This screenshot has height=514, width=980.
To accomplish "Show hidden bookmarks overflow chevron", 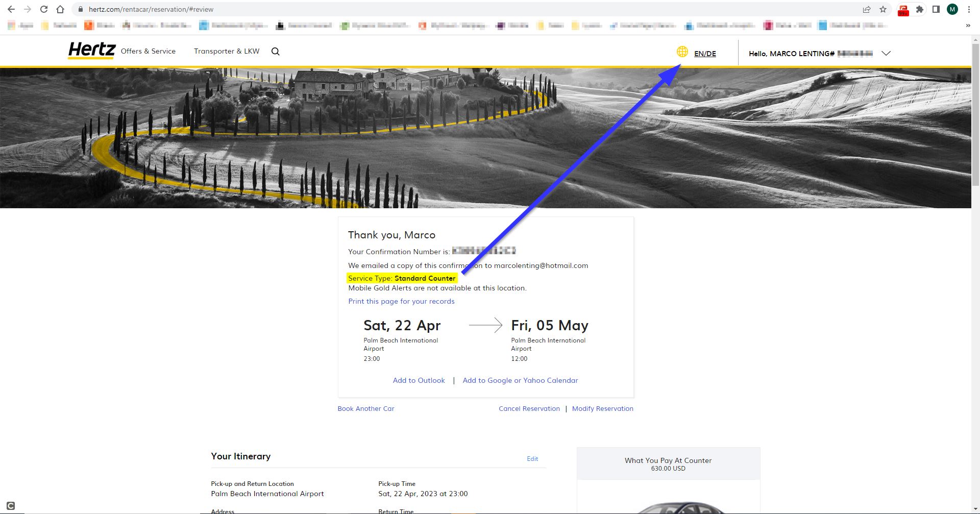I will click(968, 25).
